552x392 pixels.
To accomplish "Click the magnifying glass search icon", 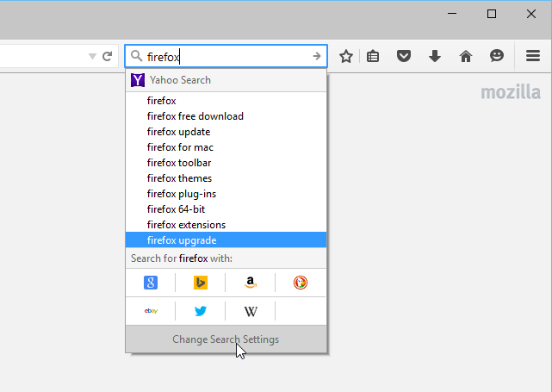I will click(136, 56).
